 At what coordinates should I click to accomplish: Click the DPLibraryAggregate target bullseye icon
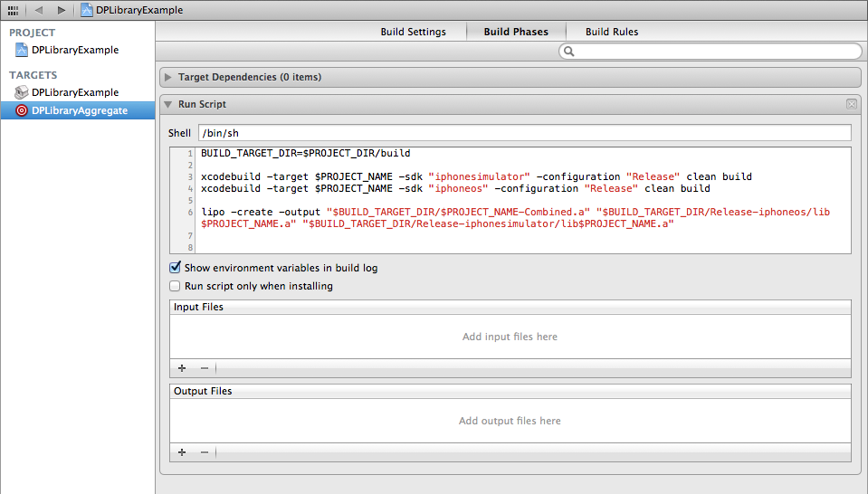[21, 110]
